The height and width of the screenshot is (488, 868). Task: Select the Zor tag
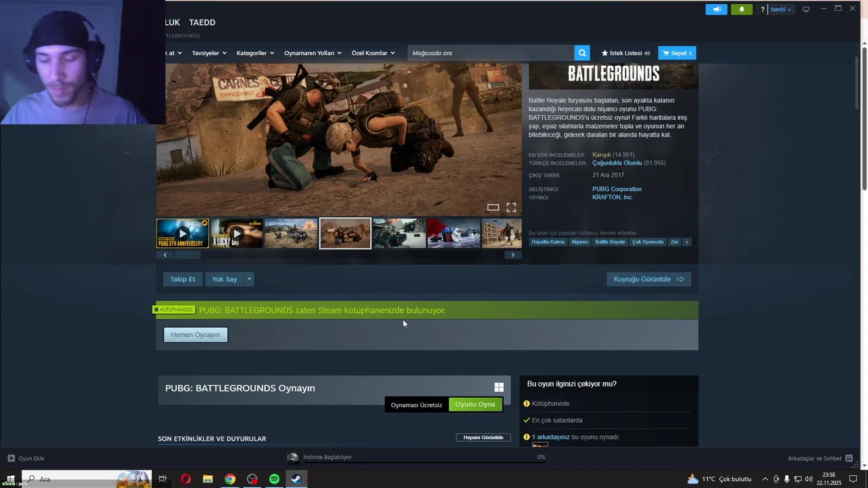coord(674,242)
